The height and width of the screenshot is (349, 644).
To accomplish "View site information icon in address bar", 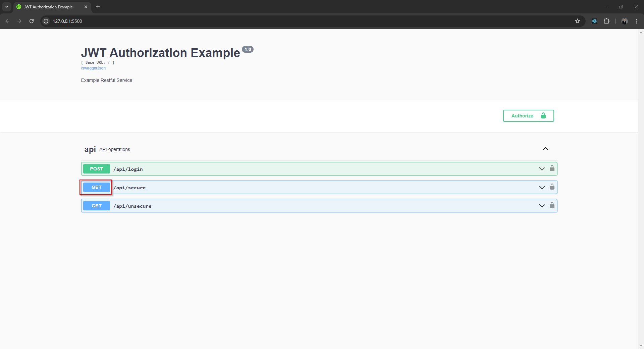I will click(x=46, y=21).
